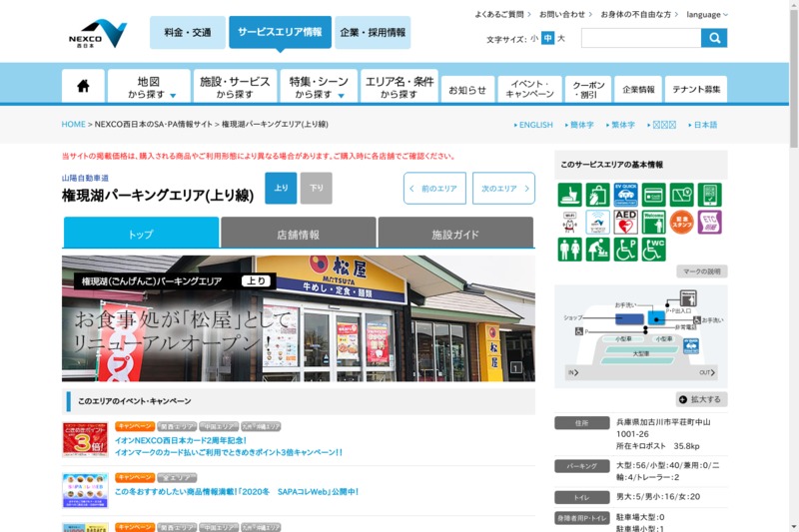Image resolution: width=799 pixels, height=532 pixels.
Task: Expand the 特集・シーンから探す menu
Action: pyautogui.click(x=317, y=87)
